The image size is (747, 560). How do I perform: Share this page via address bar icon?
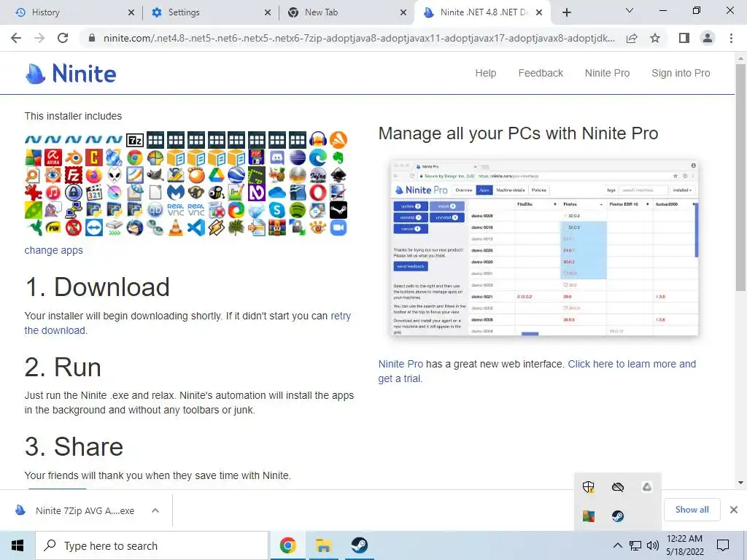click(x=632, y=38)
